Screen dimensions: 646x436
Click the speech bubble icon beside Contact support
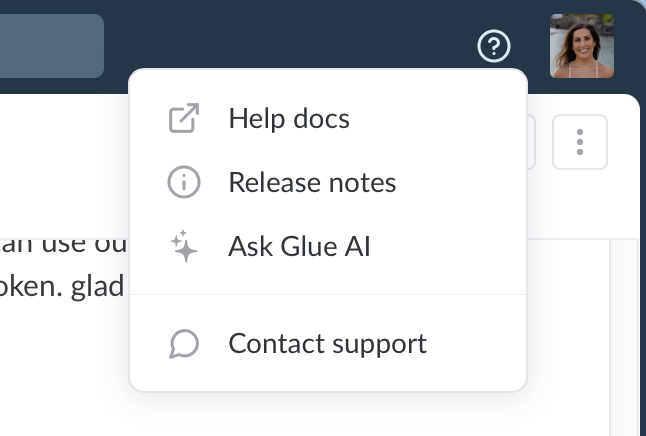184,344
